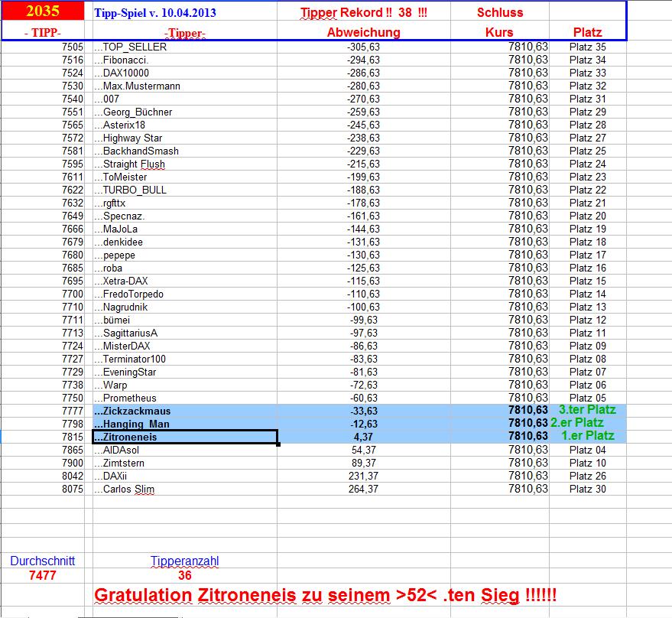Screen dimensions: 672x618
Task: Click the Hanging_Man cell
Action: tap(185, 424)
